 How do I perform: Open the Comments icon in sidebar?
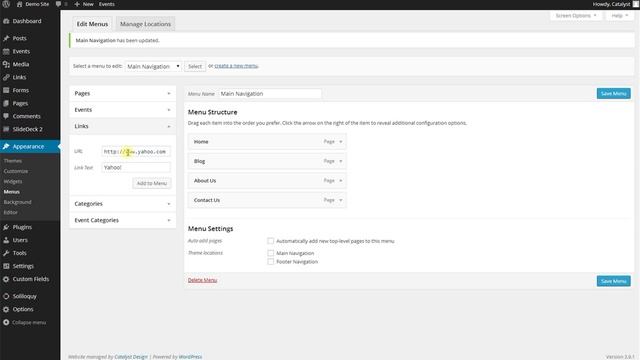coord(6,116)
